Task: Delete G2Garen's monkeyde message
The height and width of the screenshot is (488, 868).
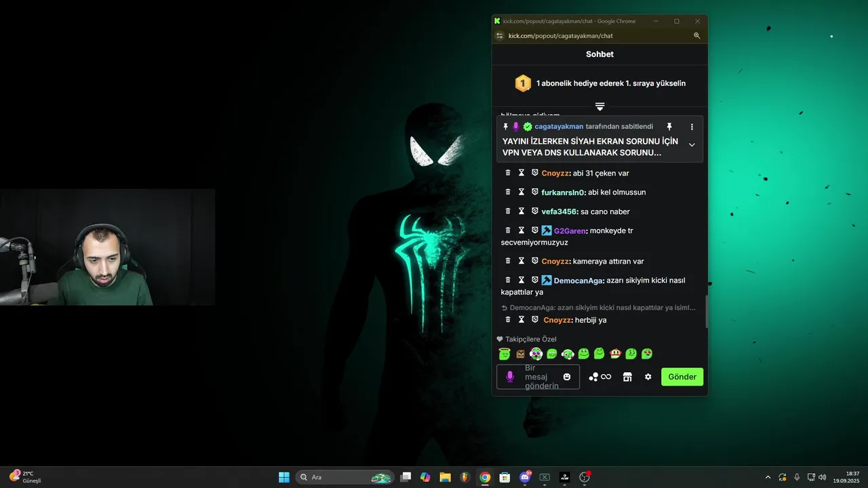Action: point(508,230)
